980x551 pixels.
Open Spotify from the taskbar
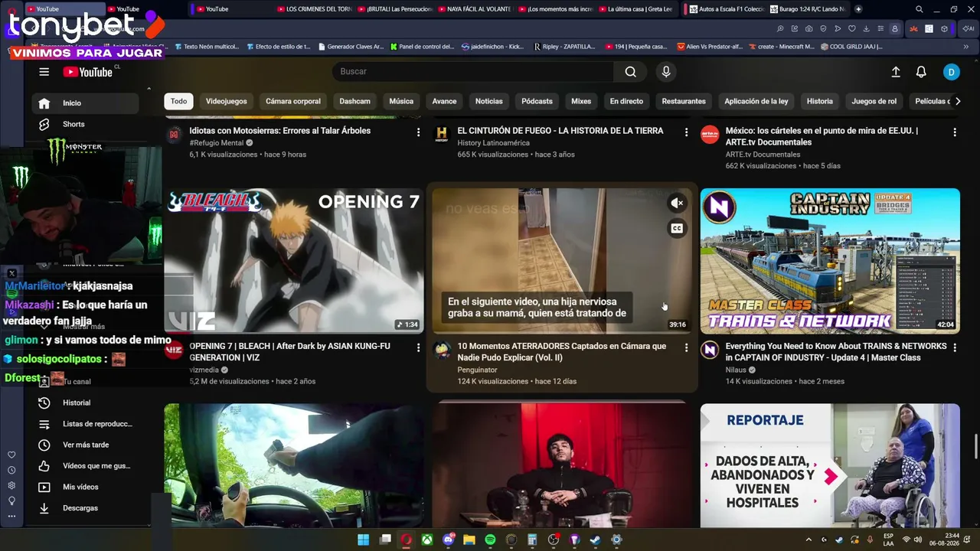[x=490, y=540]
